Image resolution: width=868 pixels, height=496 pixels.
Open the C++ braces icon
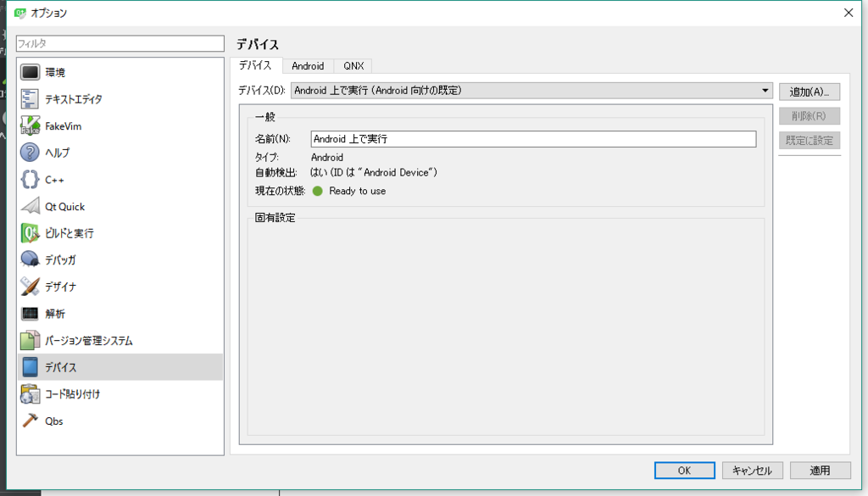[x=30, y=180]
